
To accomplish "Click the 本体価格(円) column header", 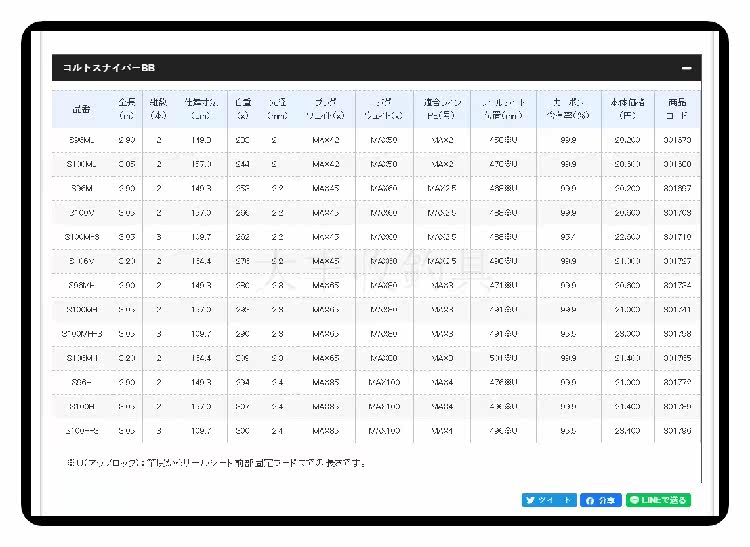I will pyautogui.click(x=627, y=109).
